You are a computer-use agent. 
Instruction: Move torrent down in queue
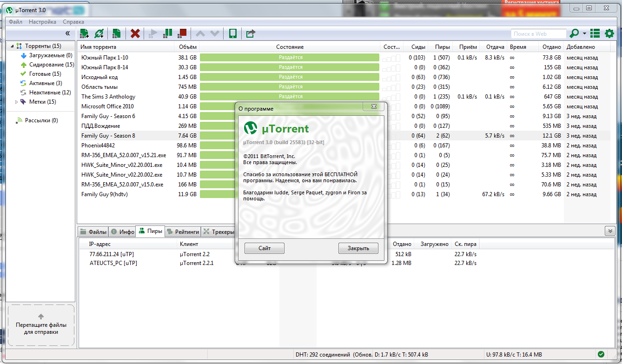coord(214,33)
